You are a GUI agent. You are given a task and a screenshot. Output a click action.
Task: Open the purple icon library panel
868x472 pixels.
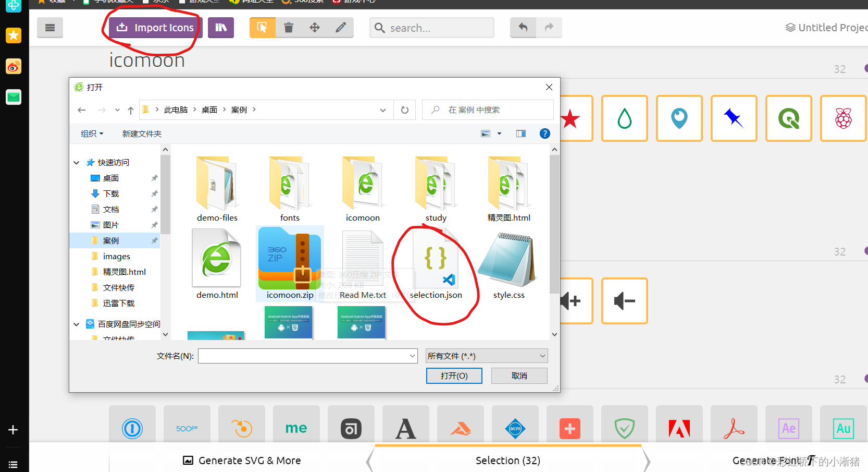click(x=220, y=27)
